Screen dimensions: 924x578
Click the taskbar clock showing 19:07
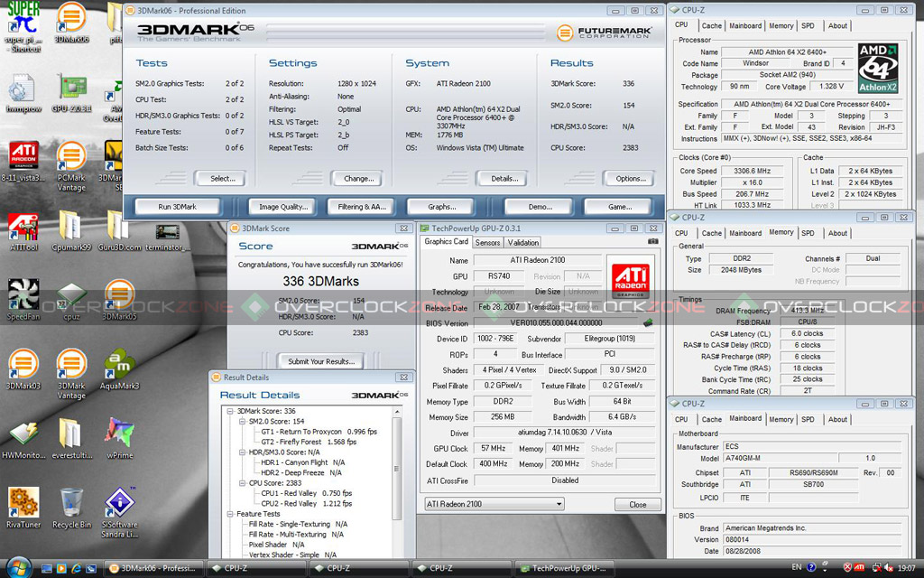[x=908, y=567]
